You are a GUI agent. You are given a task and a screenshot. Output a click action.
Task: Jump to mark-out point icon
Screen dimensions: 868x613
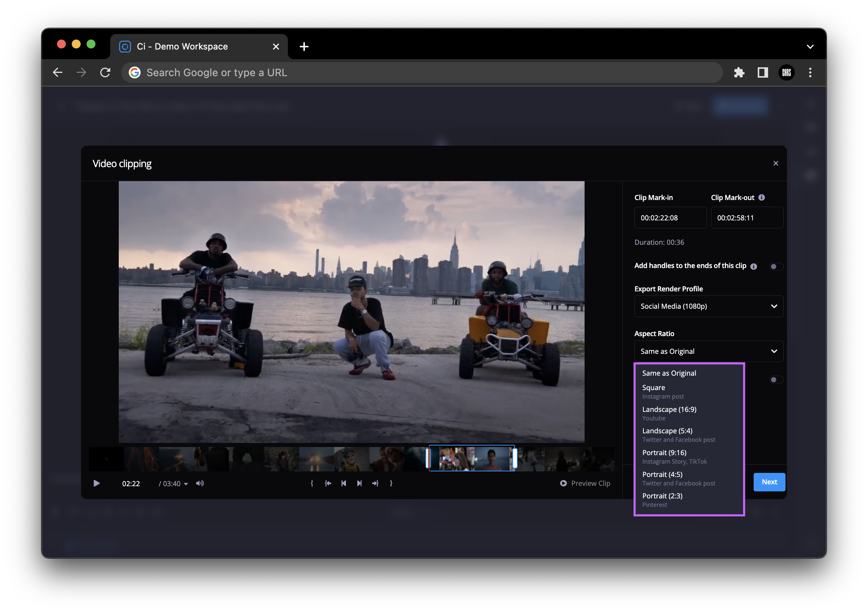pos(375,483)
